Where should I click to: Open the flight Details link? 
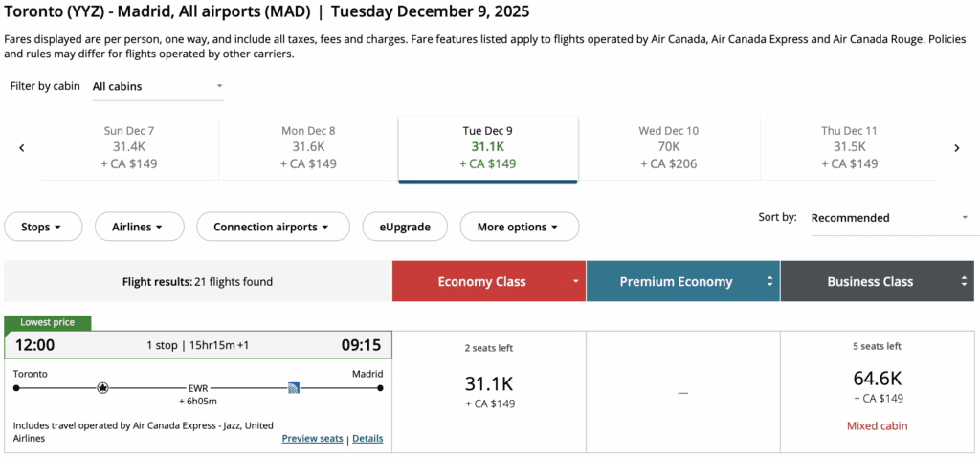tap(367, 439)
